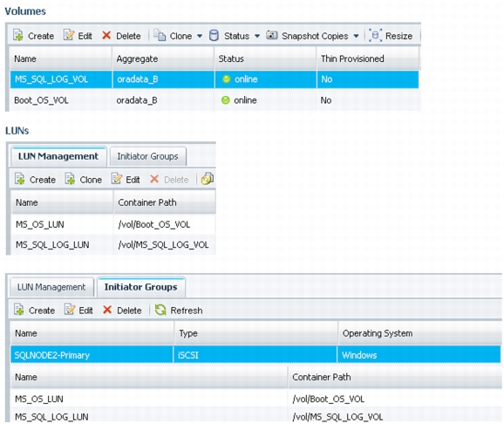Click the red Delete X in Volumes toolbar
Image resolution: width=504 pixels, height=424 pixels.
pyautogui.click(x=106, y=35)
